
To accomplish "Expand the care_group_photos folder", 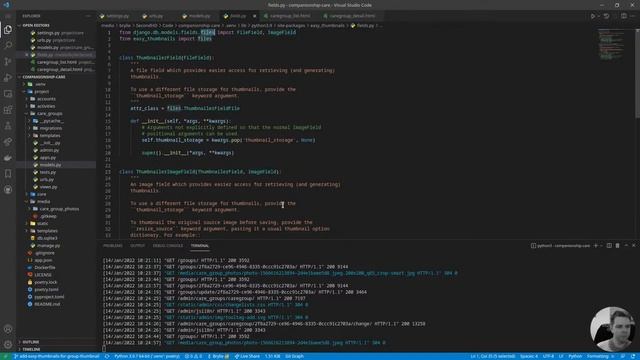I will (59, 209).
